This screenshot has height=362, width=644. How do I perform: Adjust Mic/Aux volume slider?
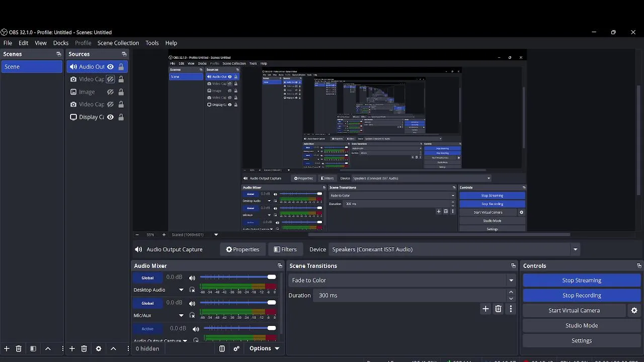pos(238,302)
